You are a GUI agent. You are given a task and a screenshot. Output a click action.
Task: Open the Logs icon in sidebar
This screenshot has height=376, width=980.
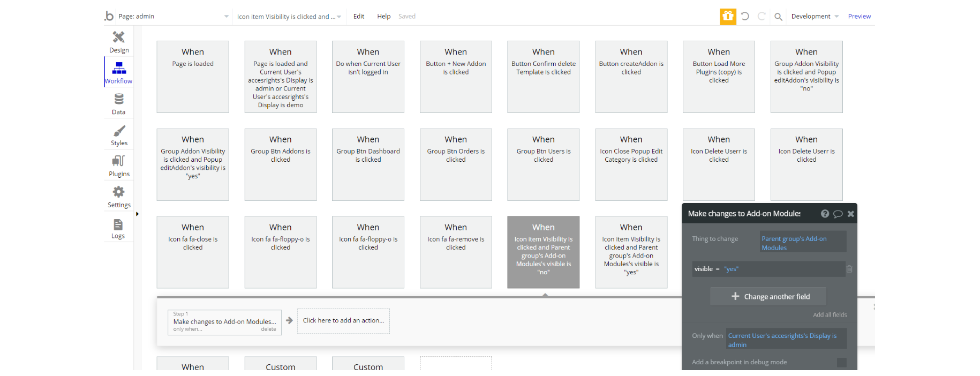click(118, 224)
